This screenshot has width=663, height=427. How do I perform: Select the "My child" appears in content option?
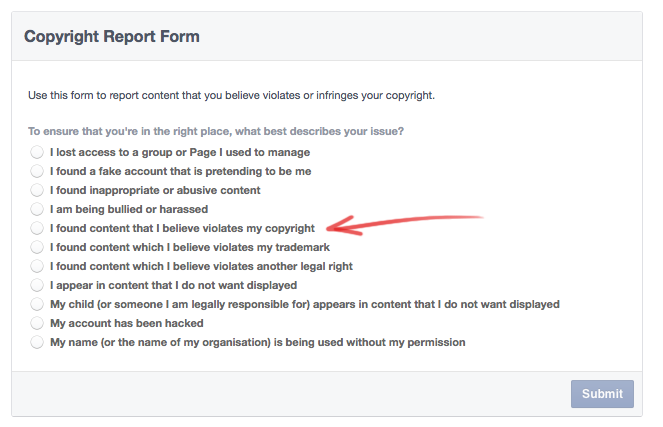[x=37, y=304]
